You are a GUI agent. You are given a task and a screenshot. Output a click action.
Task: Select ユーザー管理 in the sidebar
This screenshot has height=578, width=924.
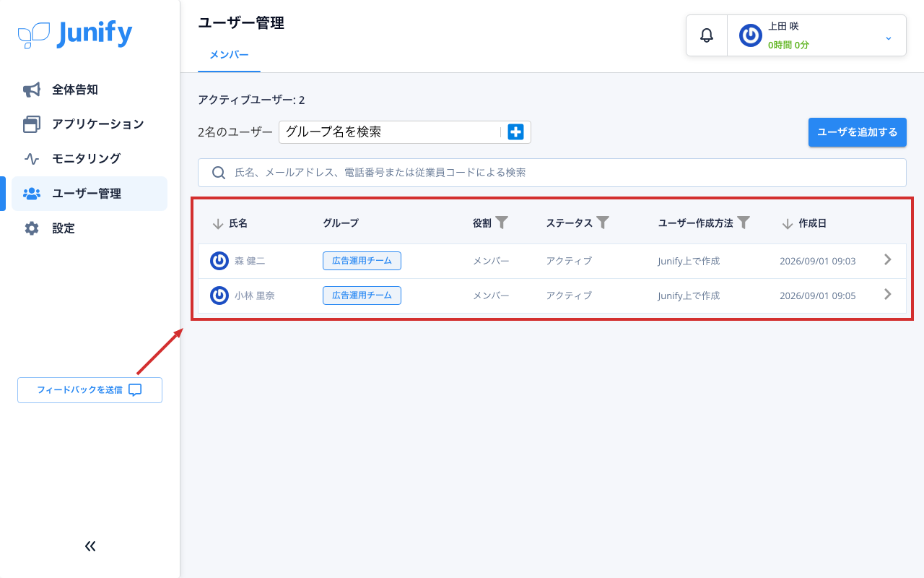[90, 194]
